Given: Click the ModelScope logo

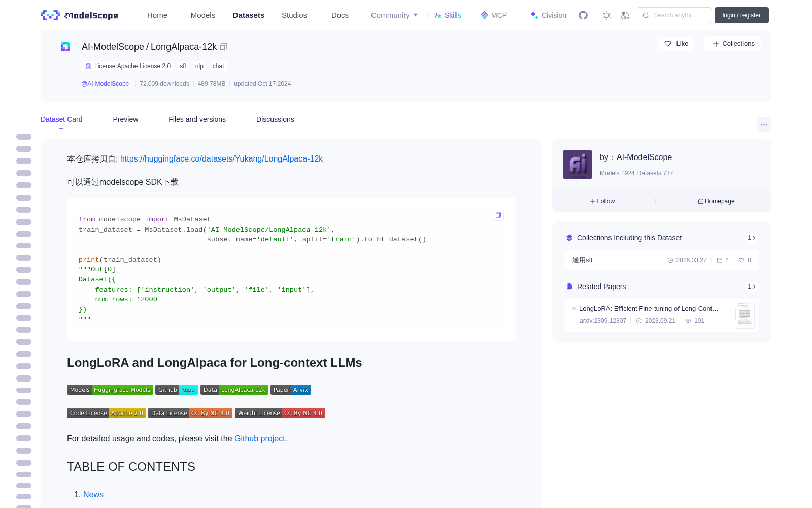Looking at the screenshot, I should click(x=79, y=15).
